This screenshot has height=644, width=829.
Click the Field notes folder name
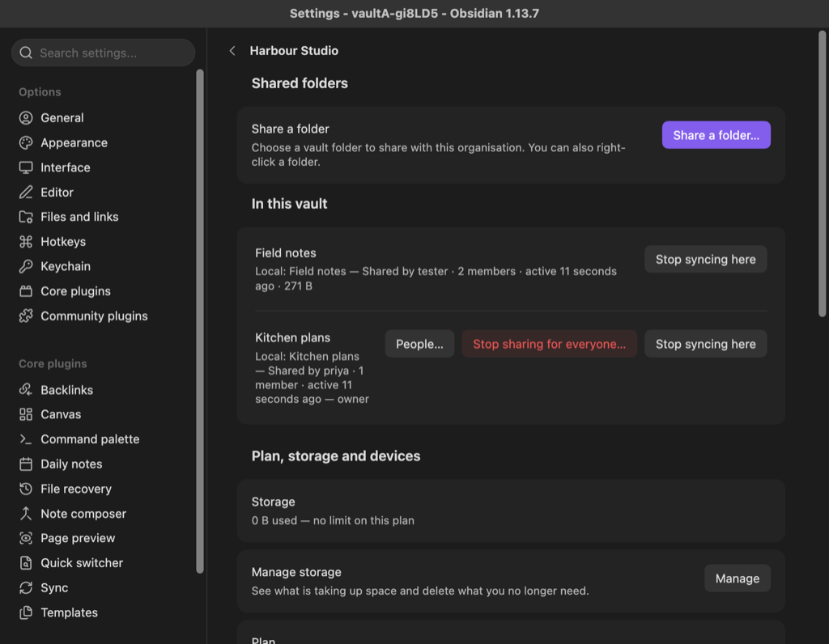[286, 253]
